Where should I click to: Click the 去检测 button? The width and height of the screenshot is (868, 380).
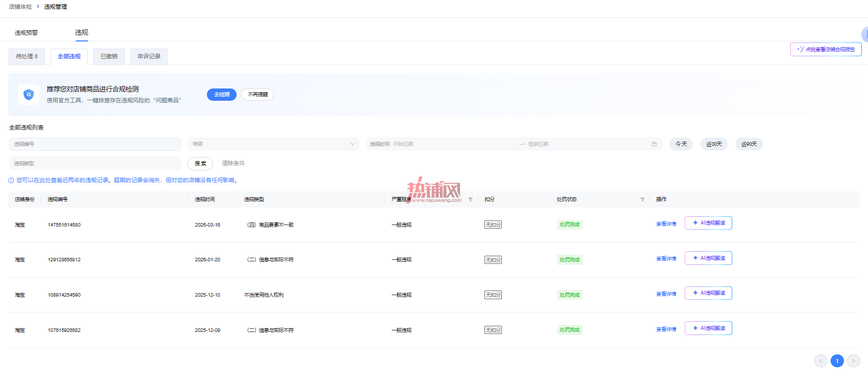[222, 95]
